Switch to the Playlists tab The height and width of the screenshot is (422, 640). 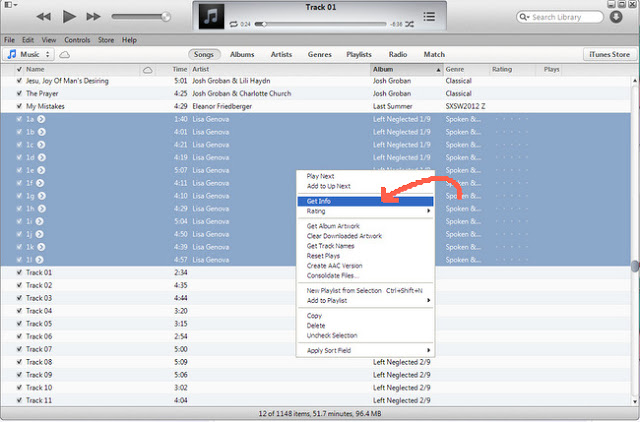tap(359, 54)
